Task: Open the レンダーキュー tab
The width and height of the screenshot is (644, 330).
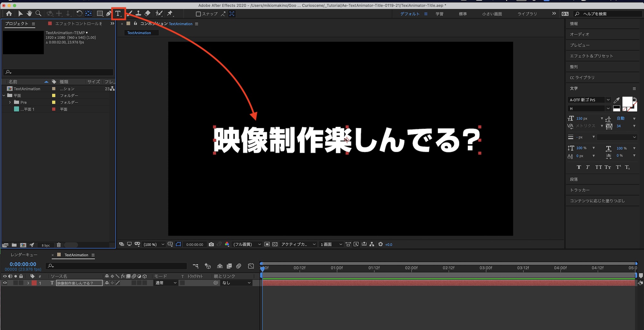Action: [x=24, y=255]
